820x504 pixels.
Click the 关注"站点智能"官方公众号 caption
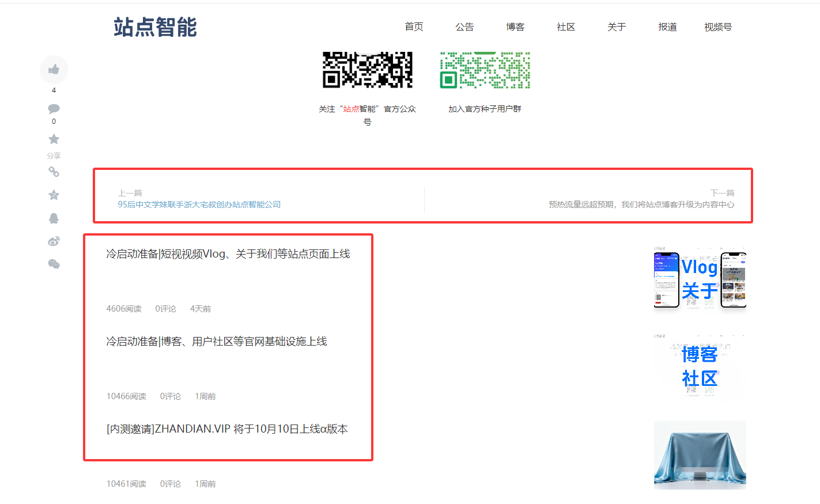pos(368,115)
